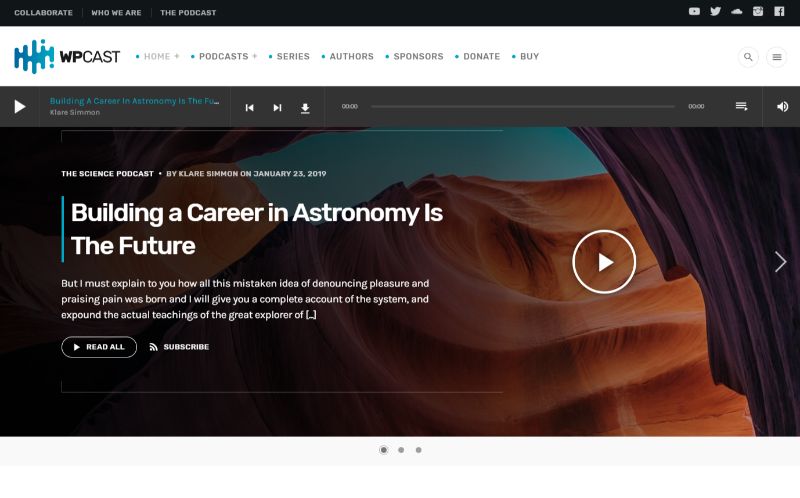Viewport: 800px width, 498px height.
Task: Click the WPCast logo
Action: [67, 56]
